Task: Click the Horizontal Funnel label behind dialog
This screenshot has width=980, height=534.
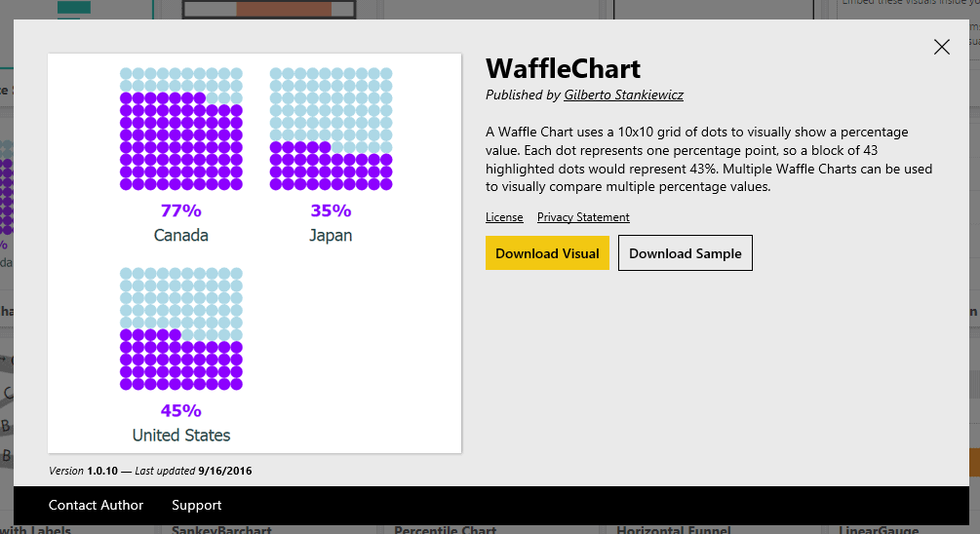Action: coord(672,530)
